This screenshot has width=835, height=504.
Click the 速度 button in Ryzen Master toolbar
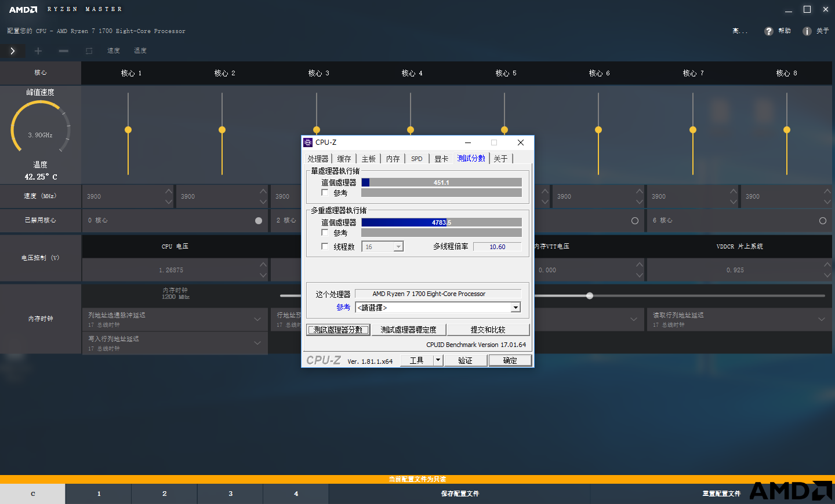point(114,51)
